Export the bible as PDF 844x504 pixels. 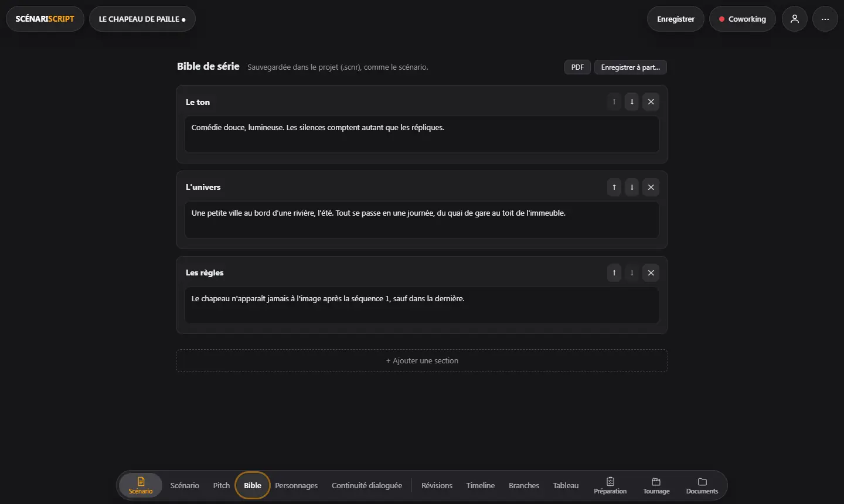(x=577, y=67)
